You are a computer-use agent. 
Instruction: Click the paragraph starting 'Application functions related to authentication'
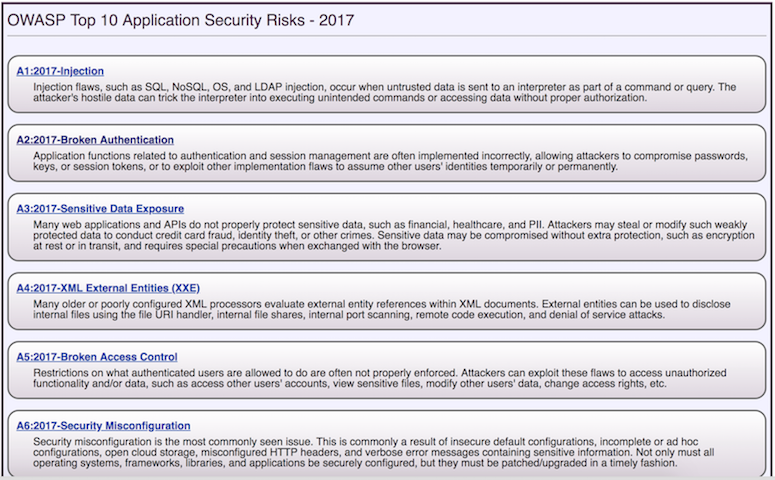[x=390, y=161]
